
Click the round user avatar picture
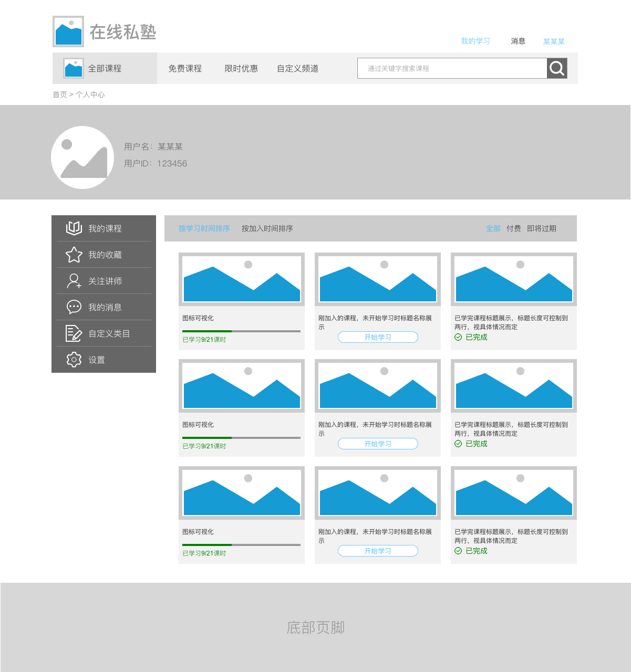click(82, 157)
